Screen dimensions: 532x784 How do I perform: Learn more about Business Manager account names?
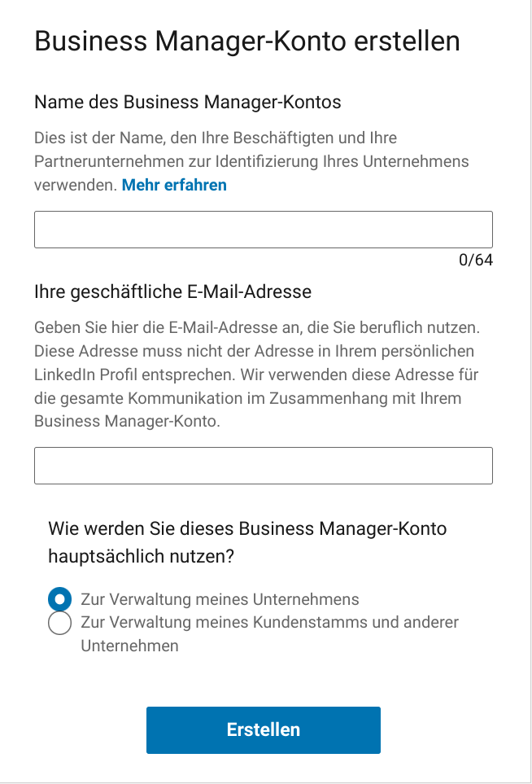coord(173,185)
